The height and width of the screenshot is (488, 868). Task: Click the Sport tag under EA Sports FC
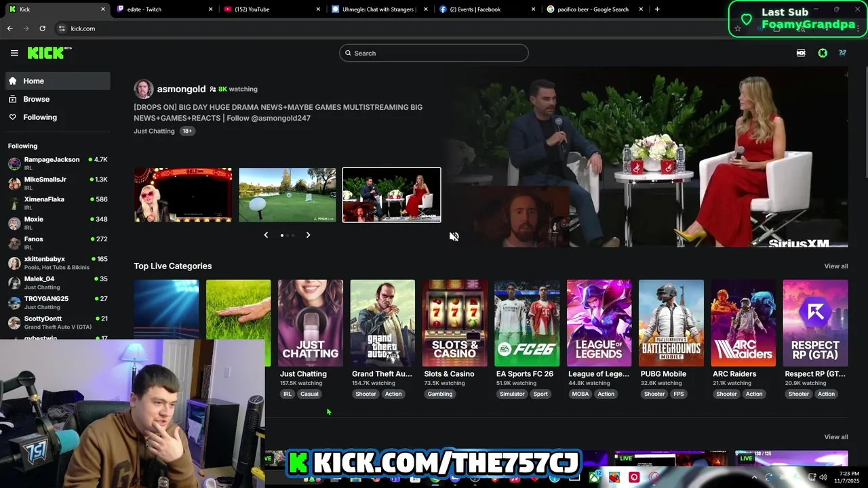[540, 394]
